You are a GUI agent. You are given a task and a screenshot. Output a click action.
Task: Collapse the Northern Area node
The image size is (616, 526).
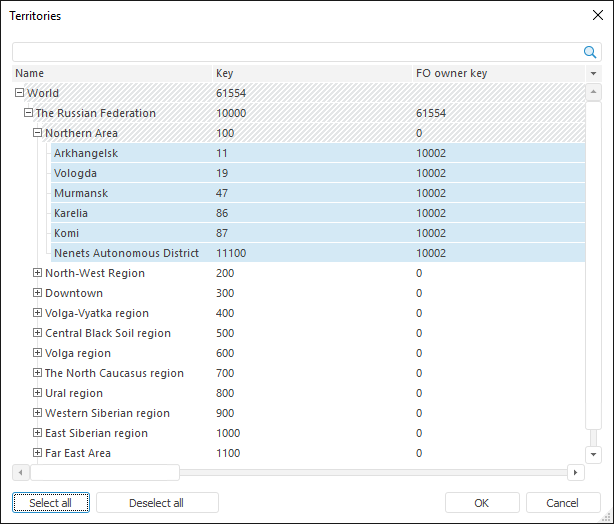pyautogui.click(x=37, y=133)
